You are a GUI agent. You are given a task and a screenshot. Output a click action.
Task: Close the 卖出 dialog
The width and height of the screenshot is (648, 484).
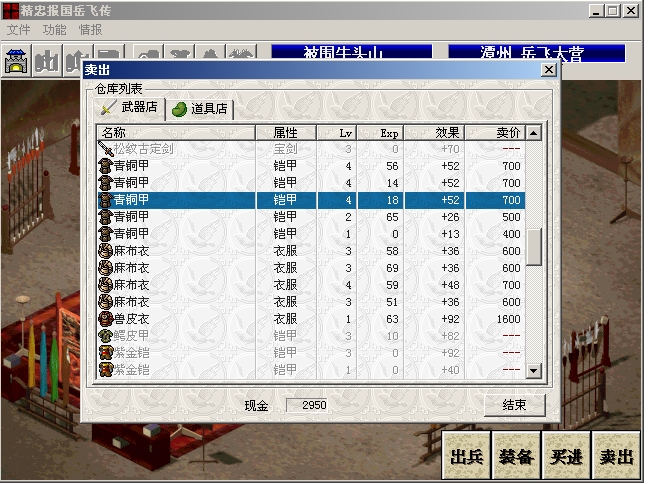(548, 70)
